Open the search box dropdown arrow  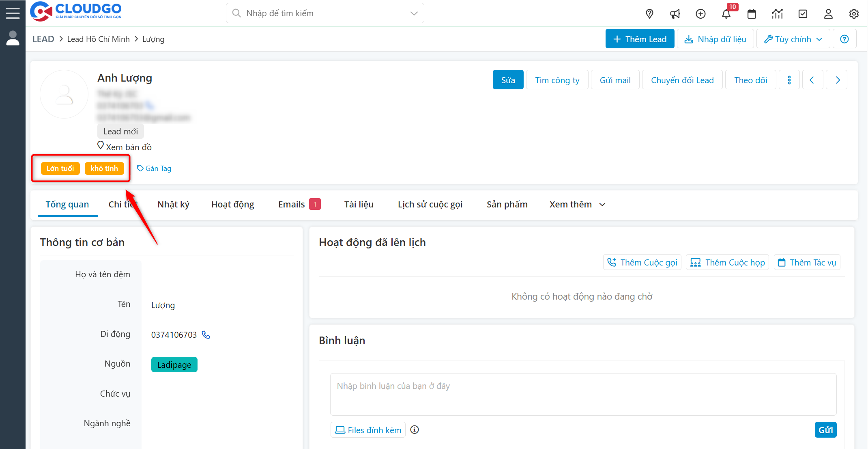(414, 13)
